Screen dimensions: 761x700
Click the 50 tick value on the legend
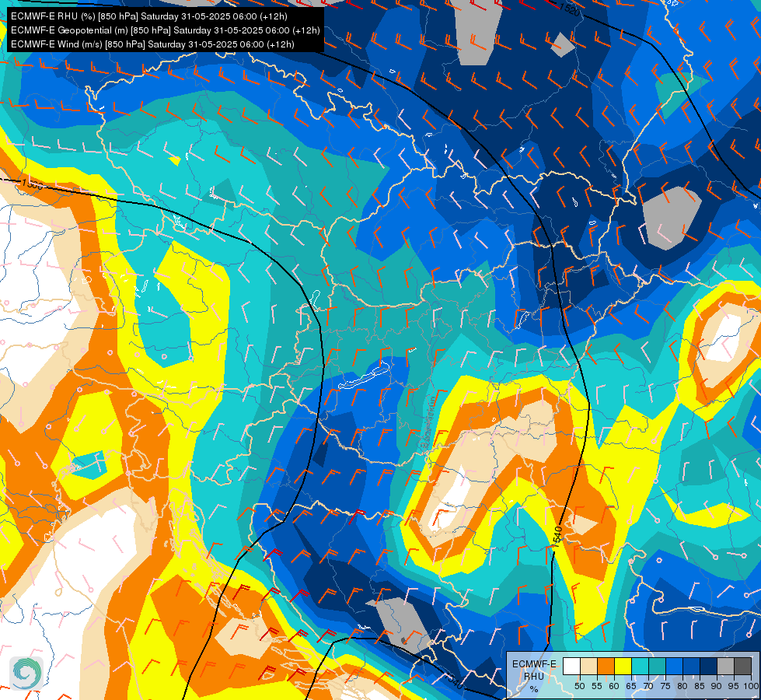click(x=579, y=686)
